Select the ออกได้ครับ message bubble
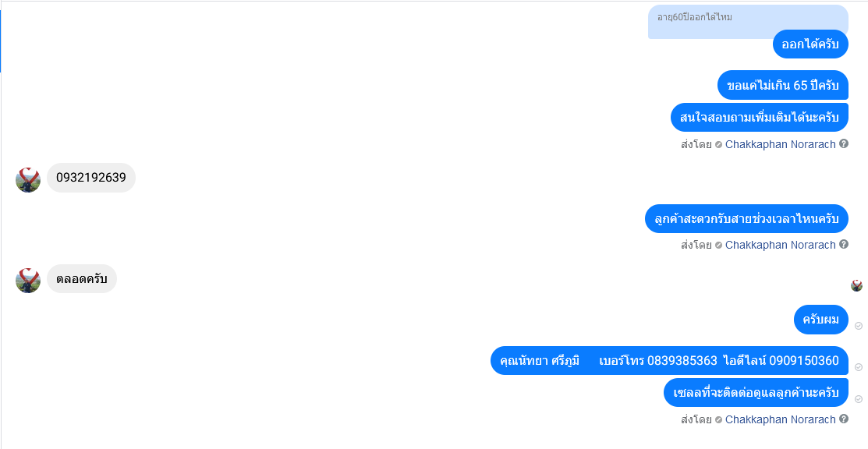This screenshot has height=449, width=868. pyautogui.click(x=810, y=44)
